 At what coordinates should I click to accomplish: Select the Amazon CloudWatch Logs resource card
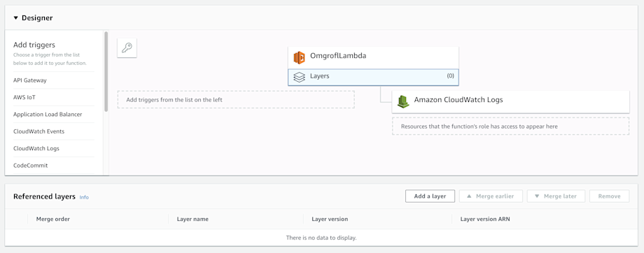click(x=510, y=102)
